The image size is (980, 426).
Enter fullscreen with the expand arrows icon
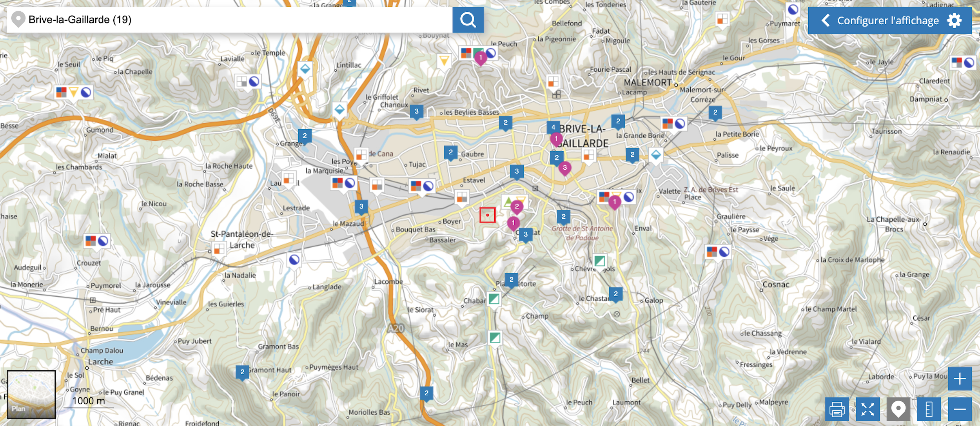[x=867, y=410]
